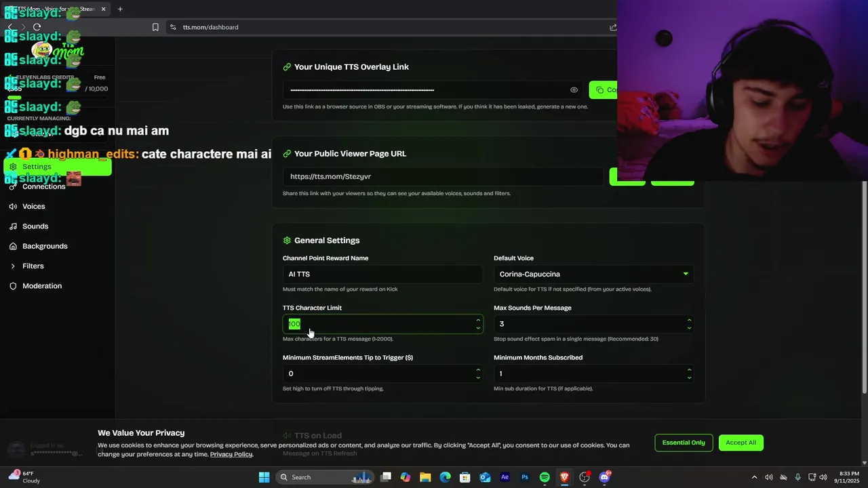Click the microphone tray icon
This screenshot has height=488, width=868.
[x=797, y=477]
